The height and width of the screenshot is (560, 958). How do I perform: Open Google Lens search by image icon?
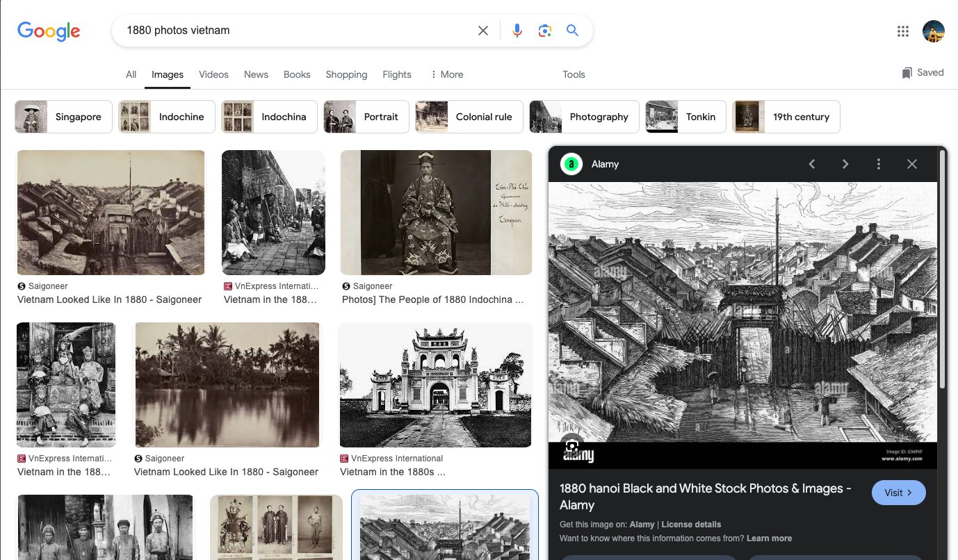pyautogui.click(x=544, y=31)
